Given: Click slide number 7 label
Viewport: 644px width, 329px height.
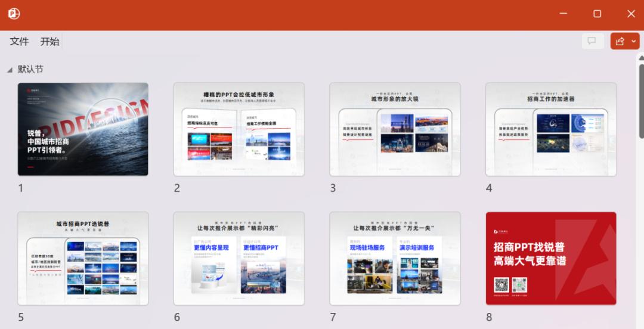Looking at the screenshot, I should pos(333,317).
